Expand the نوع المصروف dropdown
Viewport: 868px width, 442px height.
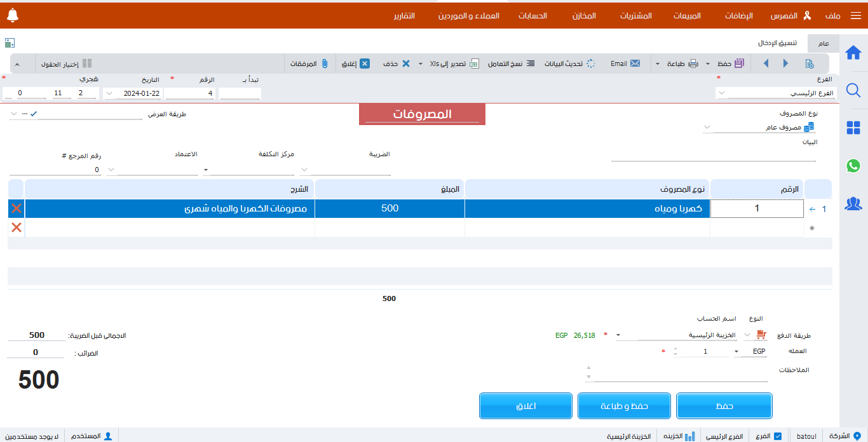tap(707, 128)
